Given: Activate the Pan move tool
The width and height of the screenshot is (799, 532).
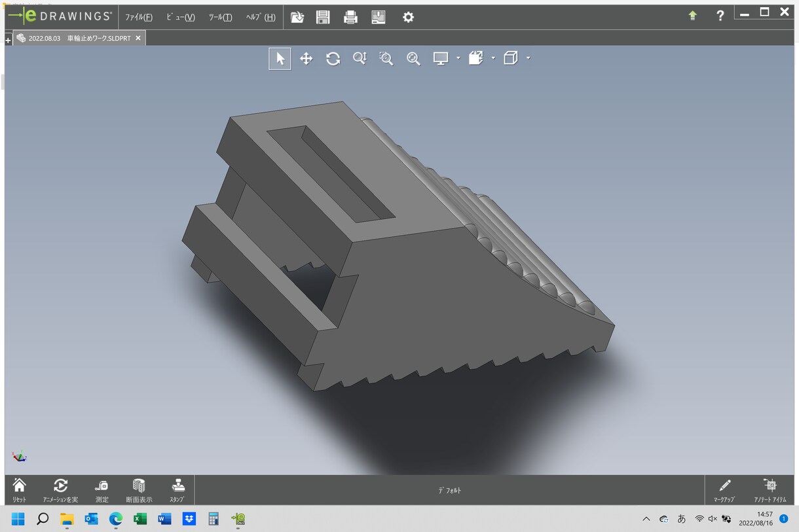Looking at the screenshot, I should (x=306, y=59).
